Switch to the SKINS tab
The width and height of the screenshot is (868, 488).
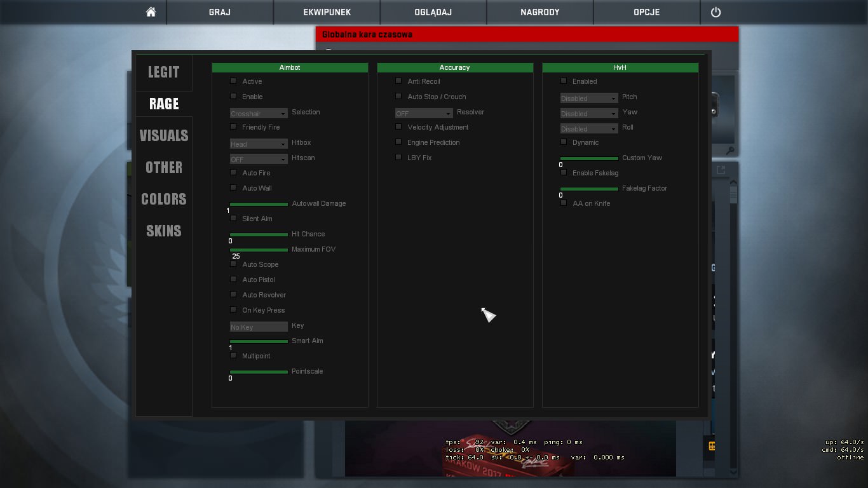(x=164, y=231)
